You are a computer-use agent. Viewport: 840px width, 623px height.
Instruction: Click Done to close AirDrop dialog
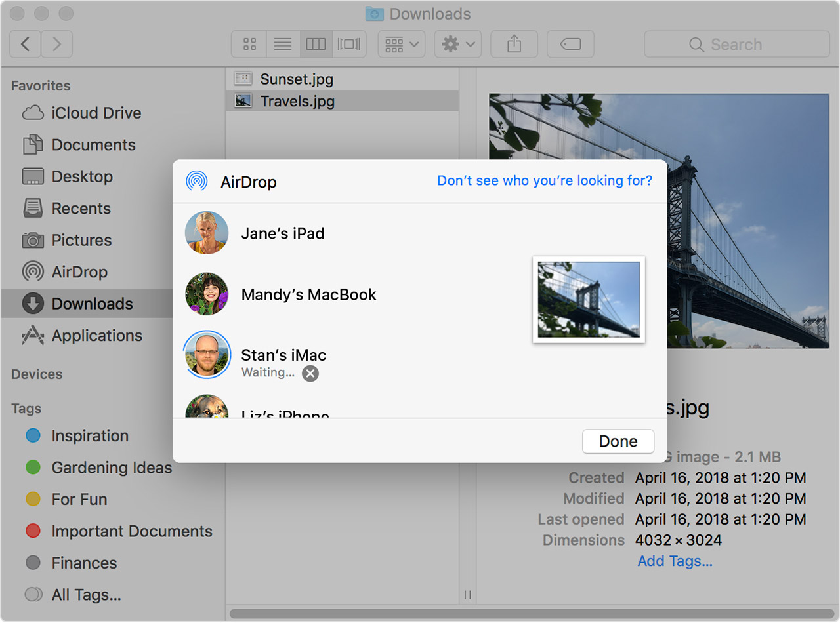point(618,441)
